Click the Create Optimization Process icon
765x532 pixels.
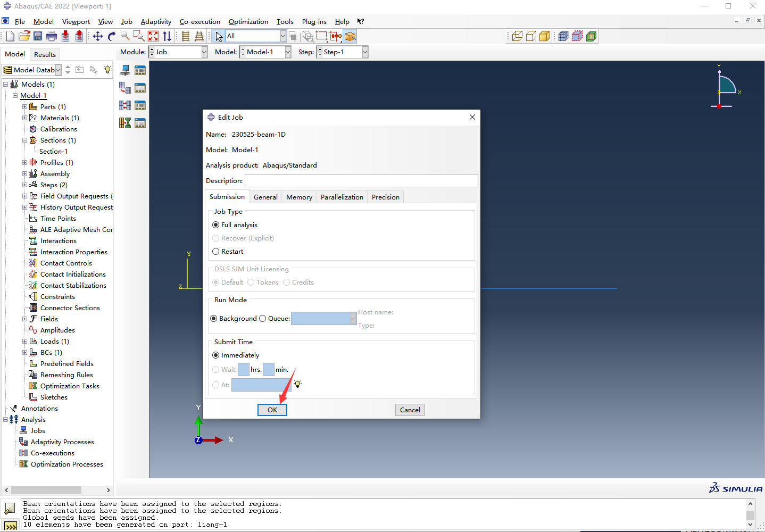[x=125, y=123]
